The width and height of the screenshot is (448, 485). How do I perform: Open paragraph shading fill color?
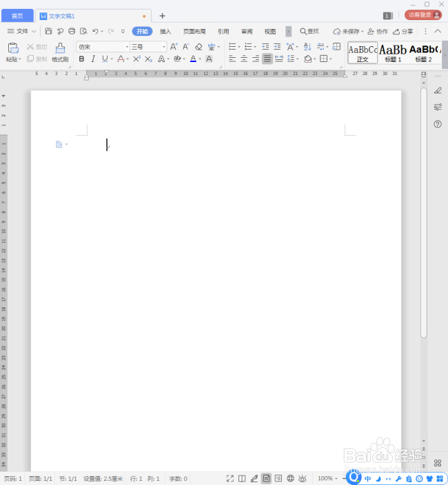point(308,59)
